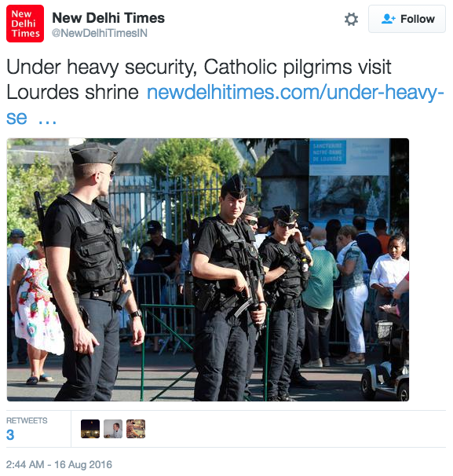Click the second retweeter avatar with man

pos(113,429)
